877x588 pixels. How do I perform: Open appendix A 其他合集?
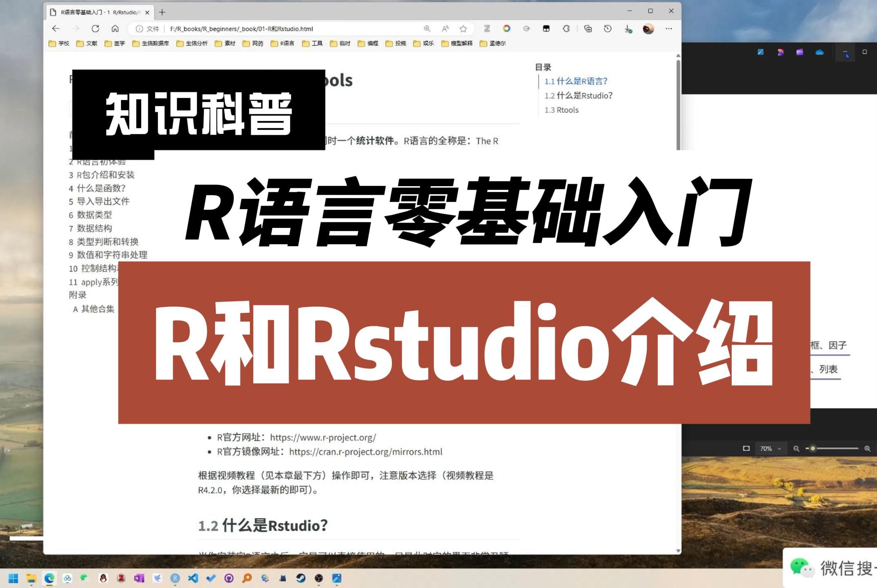[x=93, y=309]
